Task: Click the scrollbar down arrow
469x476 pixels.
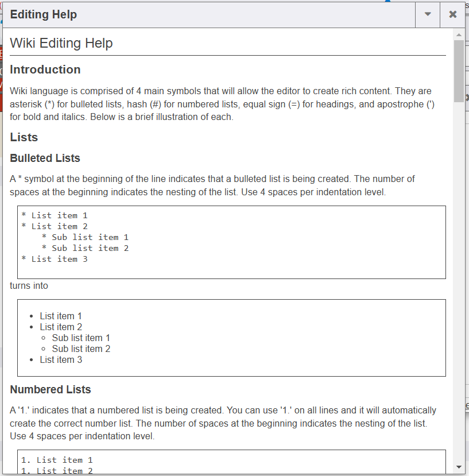Action: click(458, 467)
